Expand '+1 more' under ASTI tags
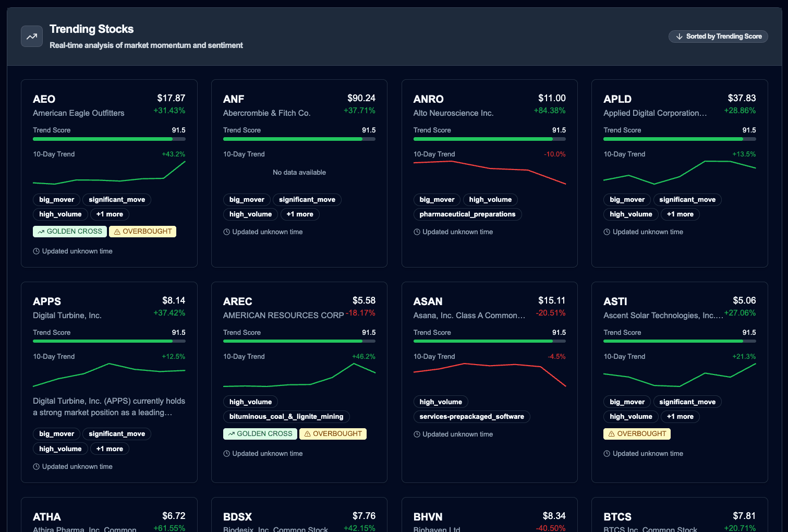The width and height of the screenshot is (788, 532). pos(680,416)
